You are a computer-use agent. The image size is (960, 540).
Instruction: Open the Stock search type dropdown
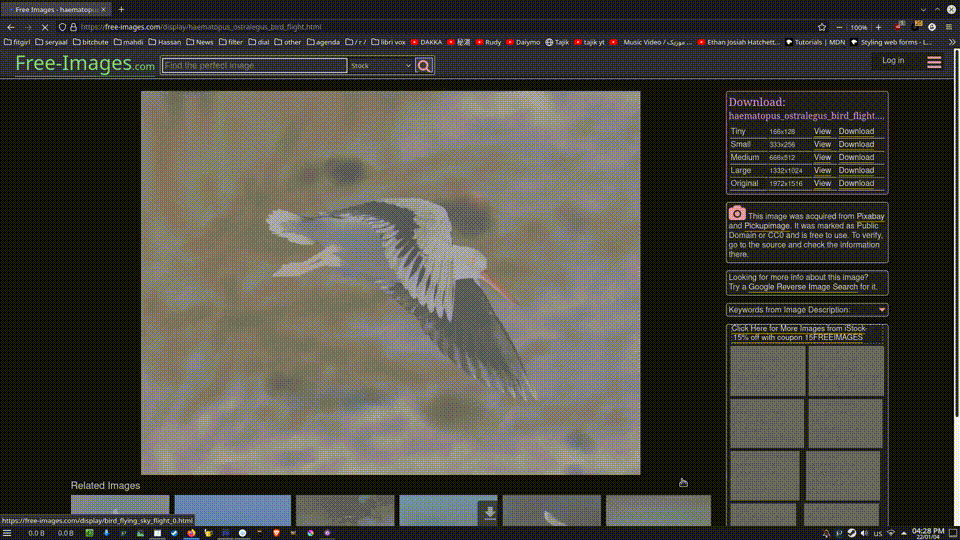pos(380,66)
